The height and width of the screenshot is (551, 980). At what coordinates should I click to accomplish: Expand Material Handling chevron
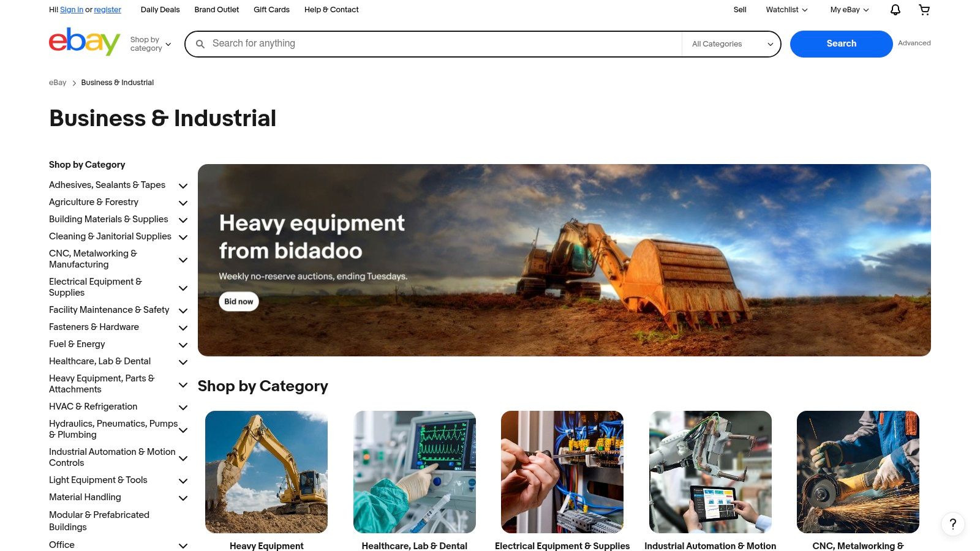pyautogui.click(x=183, y=498)
